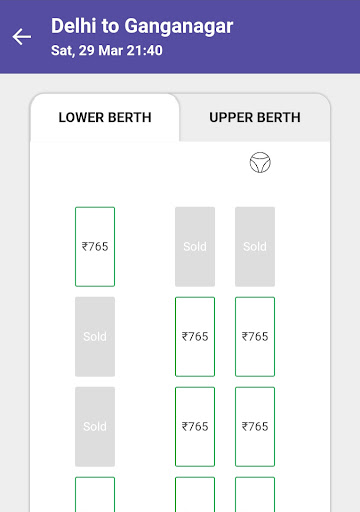Tap the sold left seat in third row
This screenshot has width=360, height=512.
click(95, 427)
